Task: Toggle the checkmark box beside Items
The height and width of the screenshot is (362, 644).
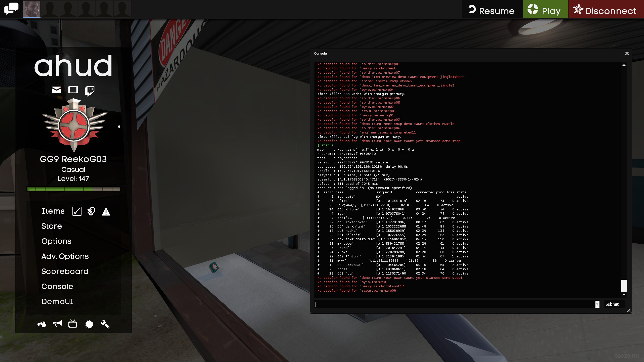Action: (x=77, y=211)
